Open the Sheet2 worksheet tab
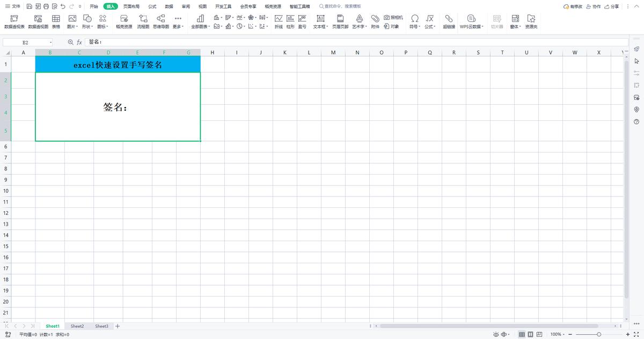Image resolution: width=644 pixels, height=339 pixels. point(77,326)
